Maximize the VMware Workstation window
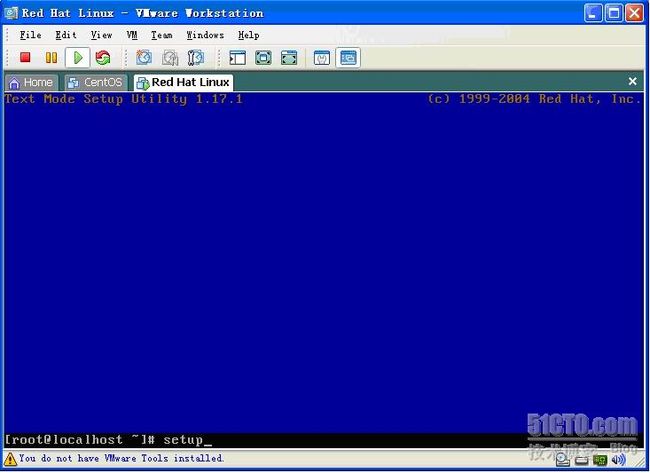The image size is (650, 473). click(x=614, y=13)
